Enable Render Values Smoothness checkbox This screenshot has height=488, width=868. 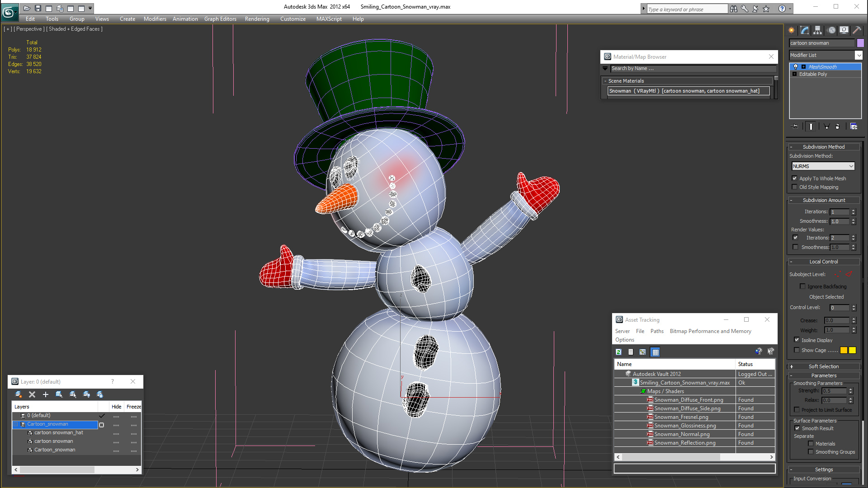click(x=796, y=247)
